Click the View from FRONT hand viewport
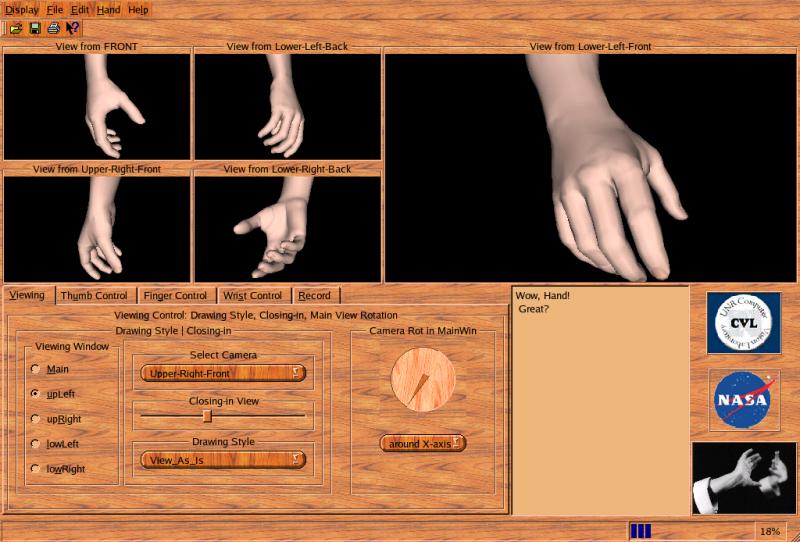Viewport: 800px width, 542px height. tap(97, 107)
